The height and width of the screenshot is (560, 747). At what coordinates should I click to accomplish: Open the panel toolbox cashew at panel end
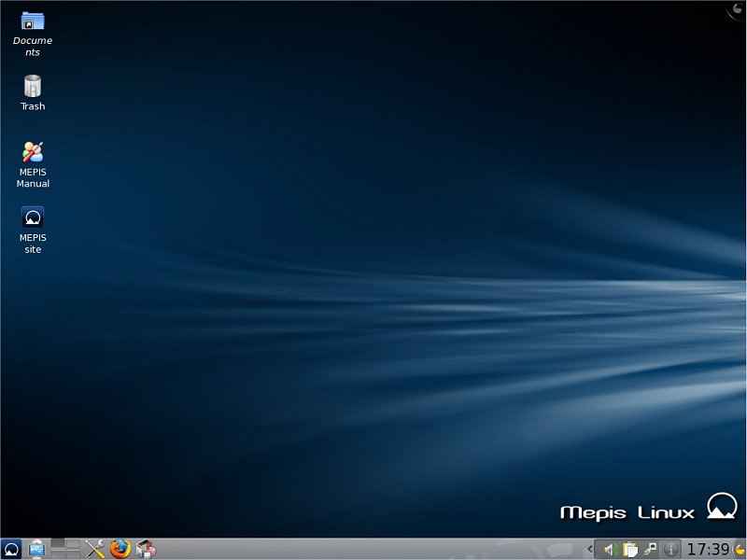740,550
